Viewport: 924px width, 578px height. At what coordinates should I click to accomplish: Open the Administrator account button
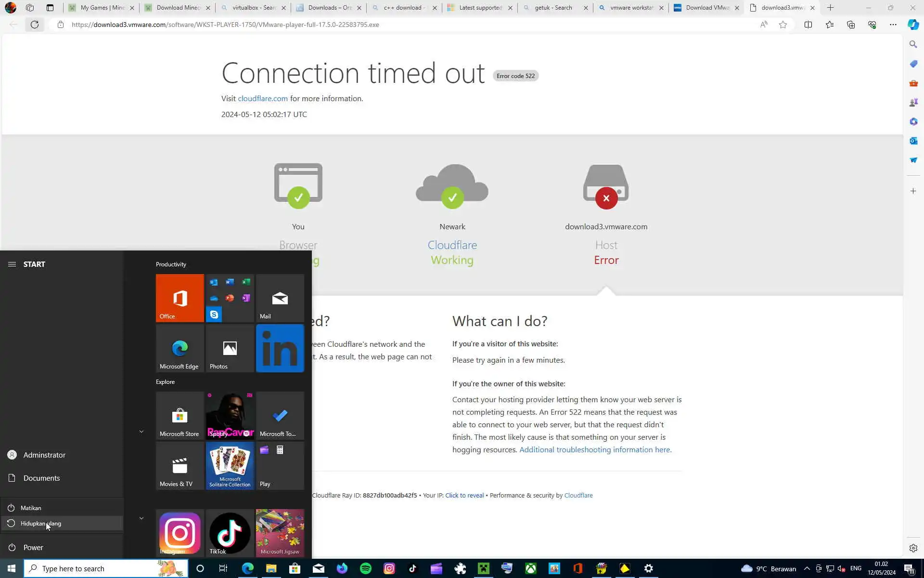(x=44, y=455)
